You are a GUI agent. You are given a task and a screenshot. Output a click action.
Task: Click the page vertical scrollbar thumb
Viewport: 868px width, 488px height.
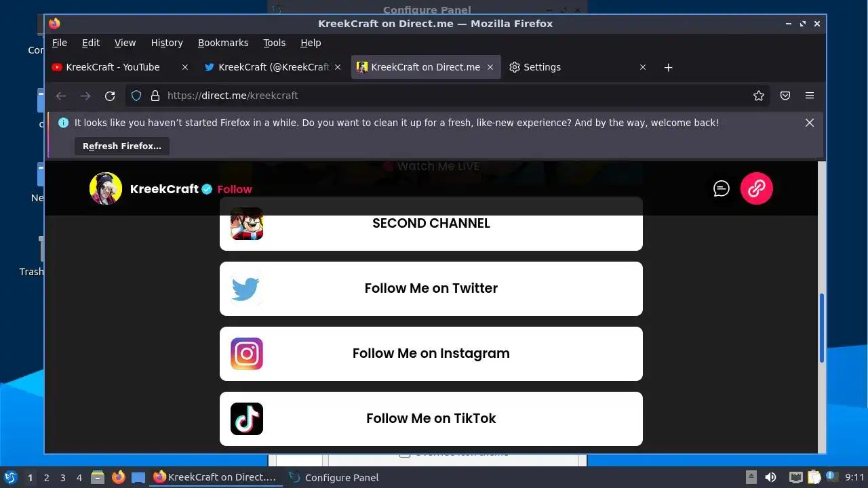822,328
